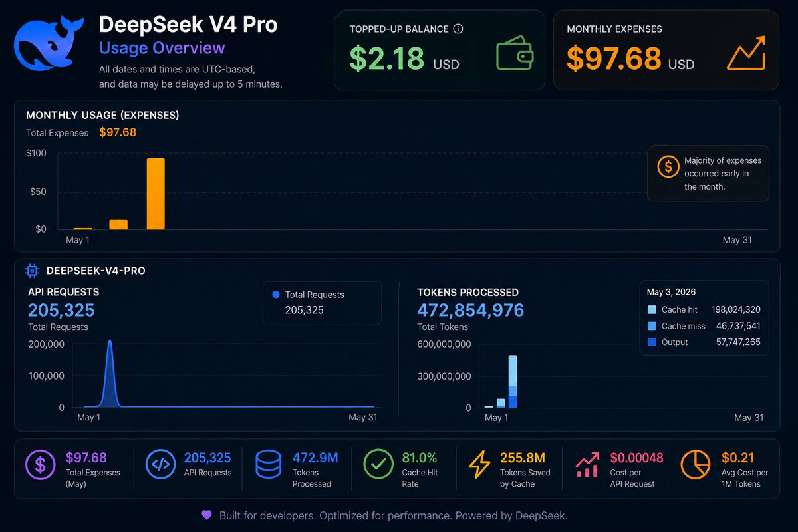798x532 pixels.
Task: Click the 205,325 total requests heading value
Action: click(61, 310)
